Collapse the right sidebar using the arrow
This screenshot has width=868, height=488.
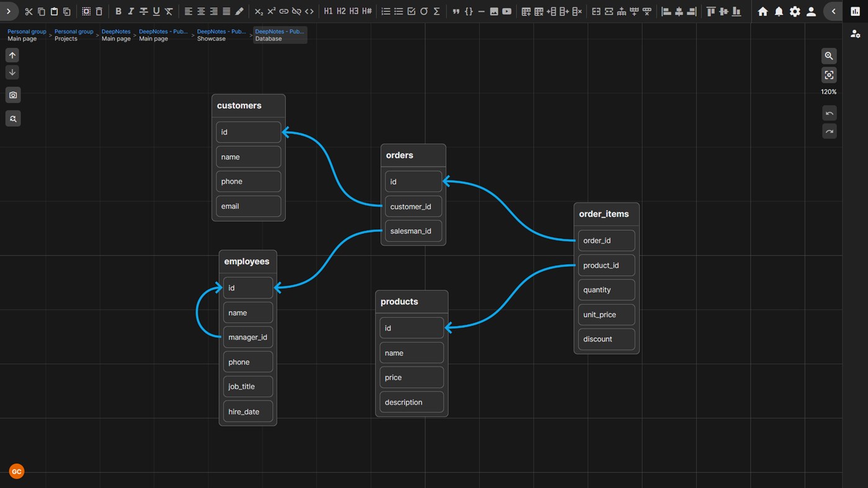(x=833, y=12)
